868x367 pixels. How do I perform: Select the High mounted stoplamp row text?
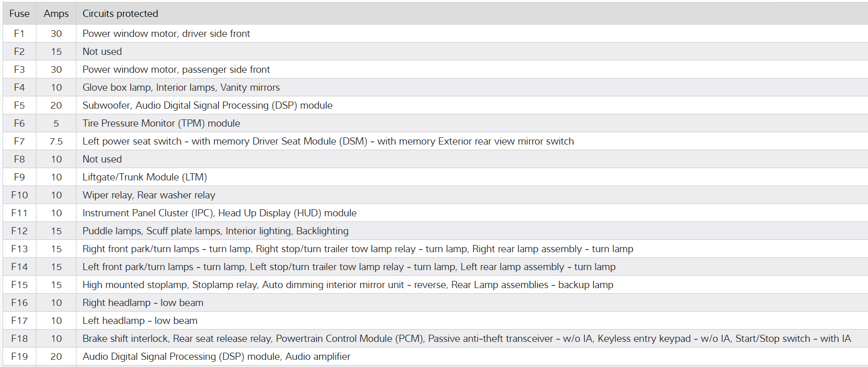(348, 285)
